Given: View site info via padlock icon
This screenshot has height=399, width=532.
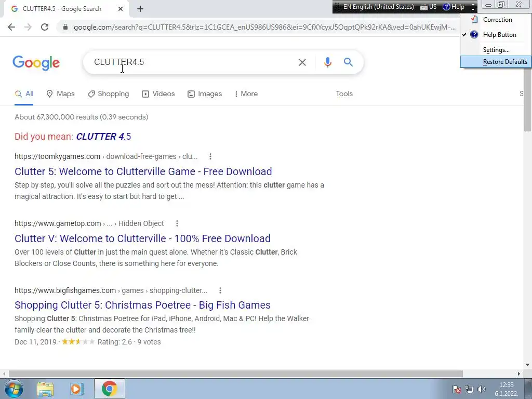Looking at the screenshot, I should tap(65, 27).
